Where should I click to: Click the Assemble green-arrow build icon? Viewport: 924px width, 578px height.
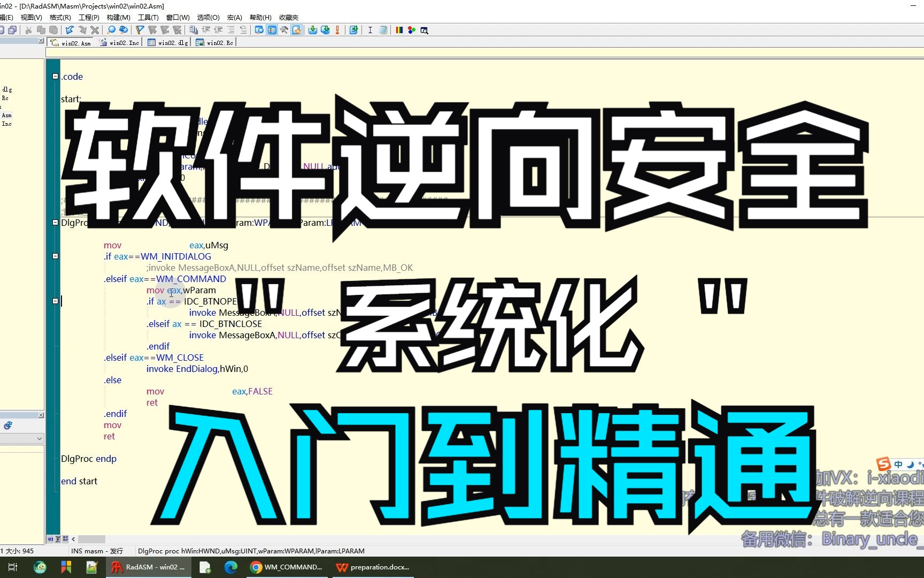pyautogui.click(x=313, y=30)
